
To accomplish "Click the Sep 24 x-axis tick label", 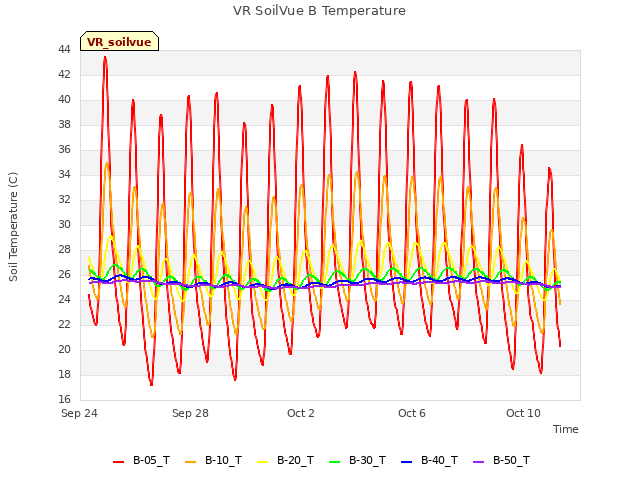I will click(79, 413).
